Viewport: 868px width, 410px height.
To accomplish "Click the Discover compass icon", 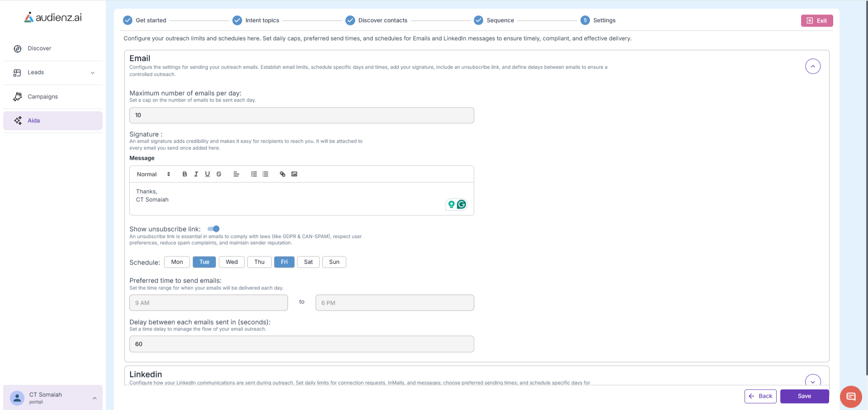I will [x=18, y=49].
